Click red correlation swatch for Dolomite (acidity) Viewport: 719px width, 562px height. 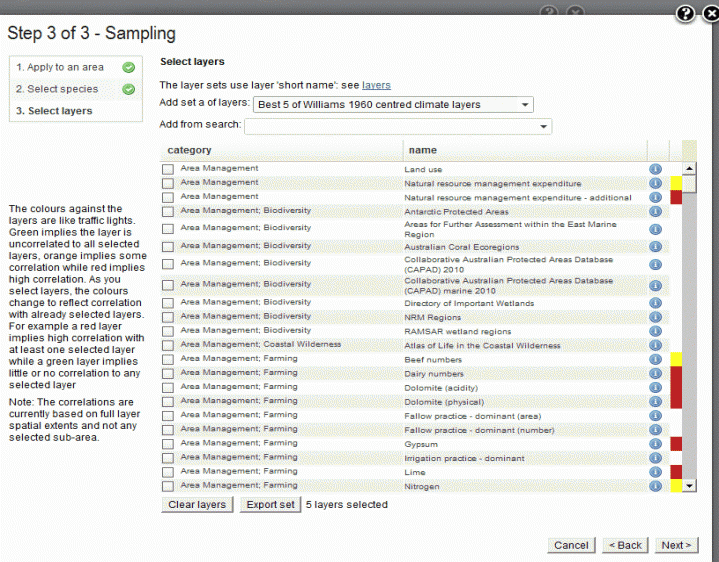tap(676, 387)
